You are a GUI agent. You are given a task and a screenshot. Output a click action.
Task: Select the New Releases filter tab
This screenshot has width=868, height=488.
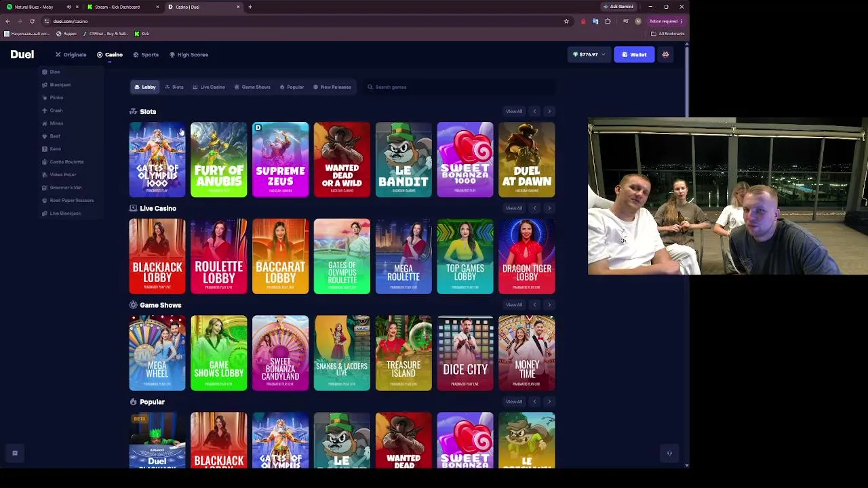point(332,87)
